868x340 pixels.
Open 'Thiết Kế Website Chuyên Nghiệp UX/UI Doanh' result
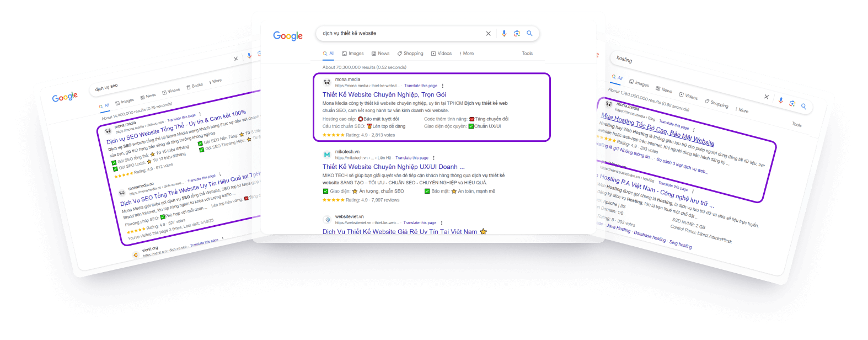394,167
